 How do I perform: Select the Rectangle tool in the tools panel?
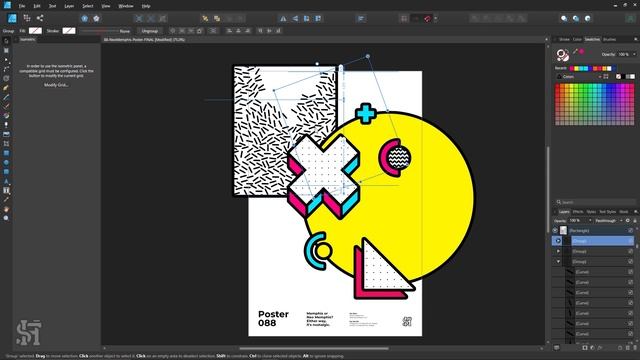click(6, 153)
